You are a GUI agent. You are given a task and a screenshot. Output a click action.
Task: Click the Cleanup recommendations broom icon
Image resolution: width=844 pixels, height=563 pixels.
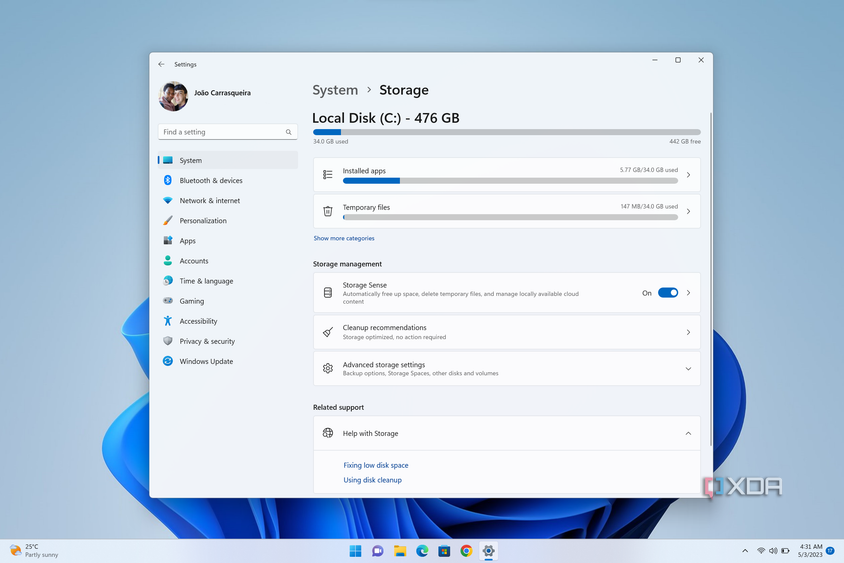(327, 332)
